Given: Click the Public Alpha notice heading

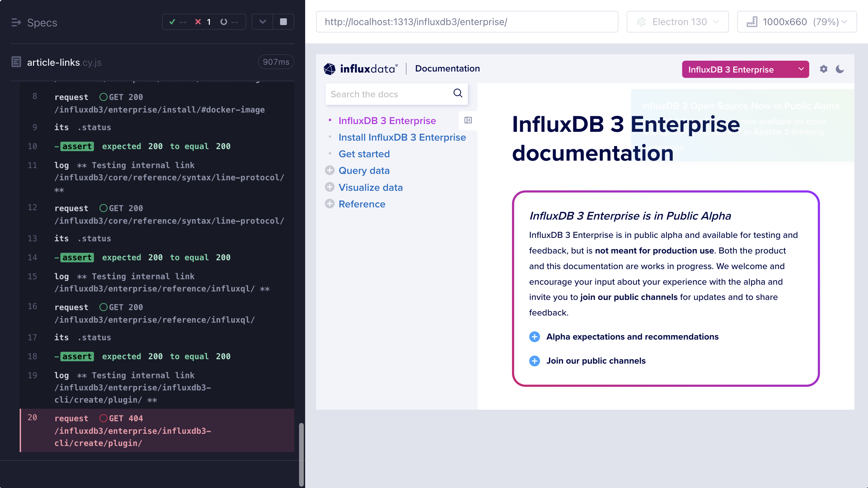Looking at the screenshot, I should coord(630,216).
